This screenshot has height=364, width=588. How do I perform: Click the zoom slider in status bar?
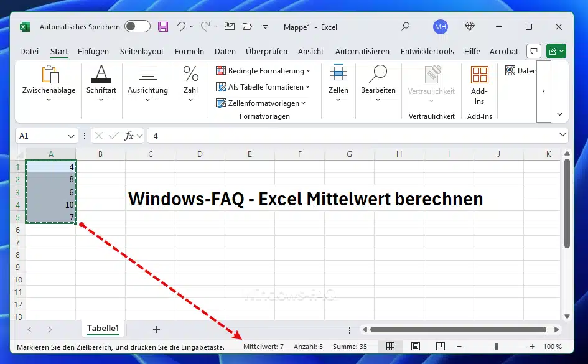[x=496, y=347]
